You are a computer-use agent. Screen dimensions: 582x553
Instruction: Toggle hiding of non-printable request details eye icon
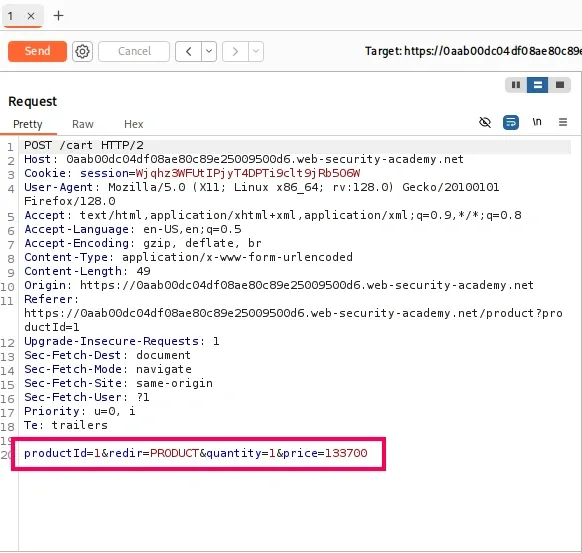pyautogui.click(x=485, y=122)
